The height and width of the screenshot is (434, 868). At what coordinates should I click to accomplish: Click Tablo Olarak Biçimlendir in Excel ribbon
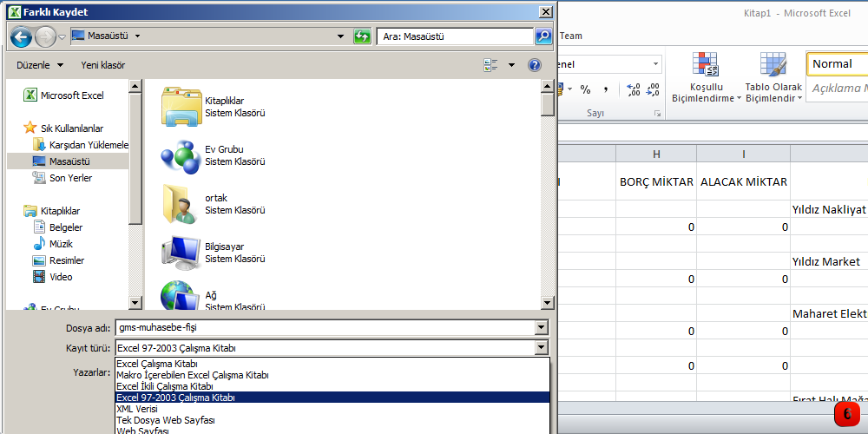click(773, 77)
